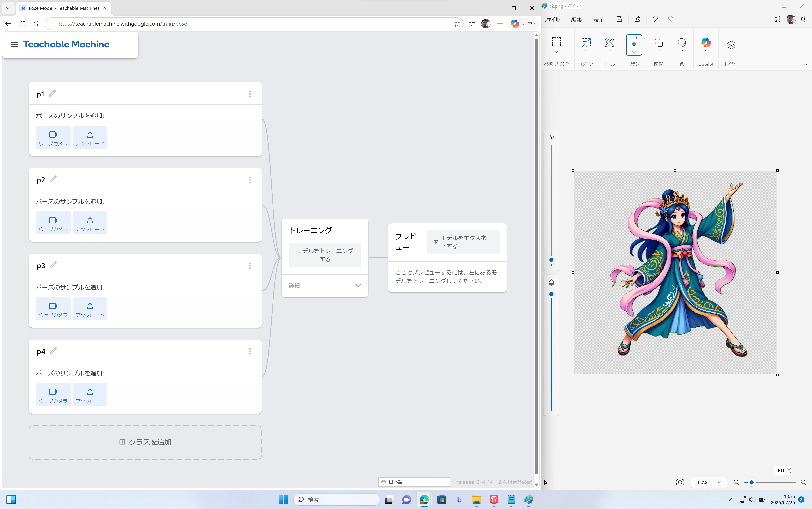Open the 日本語 language dropdown
The width and height of the screenshot is (812, 509).
coord(414,482)
